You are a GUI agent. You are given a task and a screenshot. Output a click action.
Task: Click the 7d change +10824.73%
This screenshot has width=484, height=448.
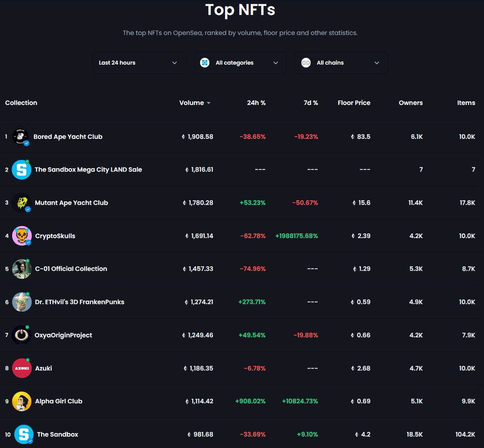300,401
